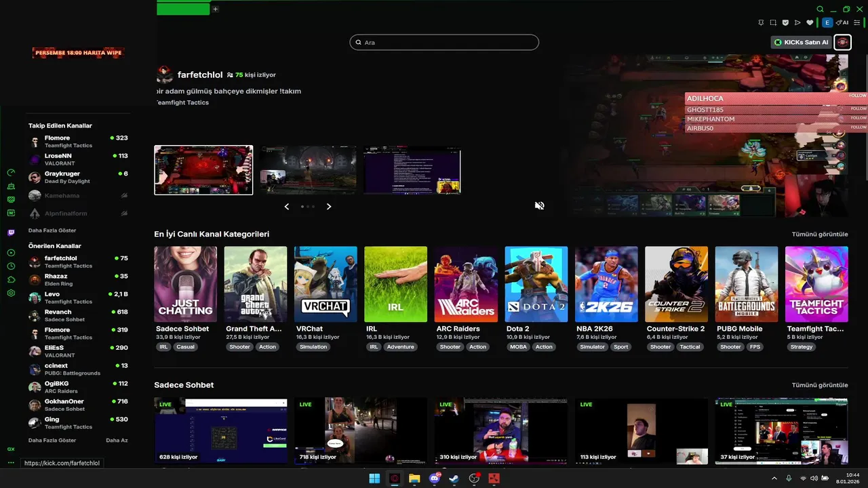
Task: Open the AI assistant toolbar icon
Action: click(843, 22)
